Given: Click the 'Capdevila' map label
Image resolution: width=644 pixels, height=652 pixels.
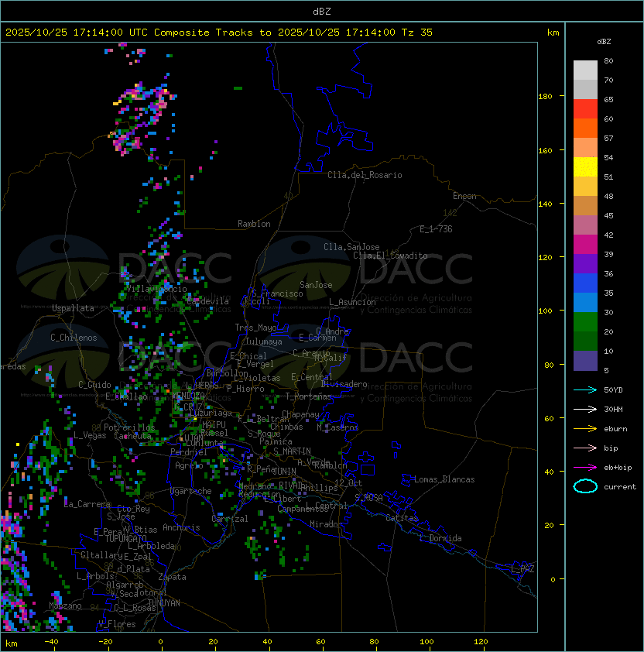Looking at the screenshot, I should point(208,301).
